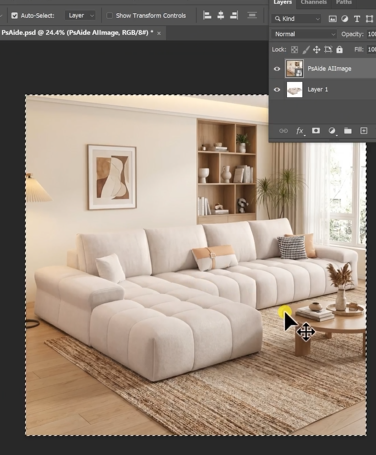Viewport: 376px width, 455px height.
Task: Click the Layer 1 name
Action: point(318,90)
